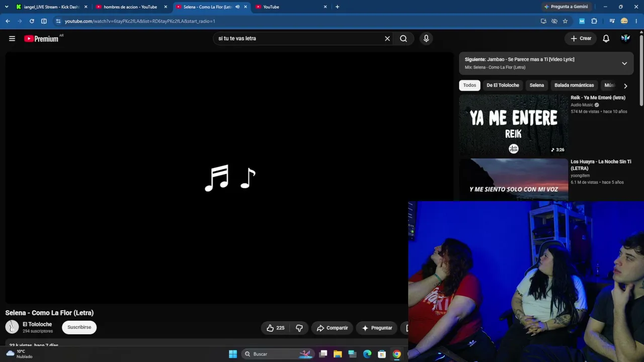Click the video player with music notes
644x362 pixels.
229,178
